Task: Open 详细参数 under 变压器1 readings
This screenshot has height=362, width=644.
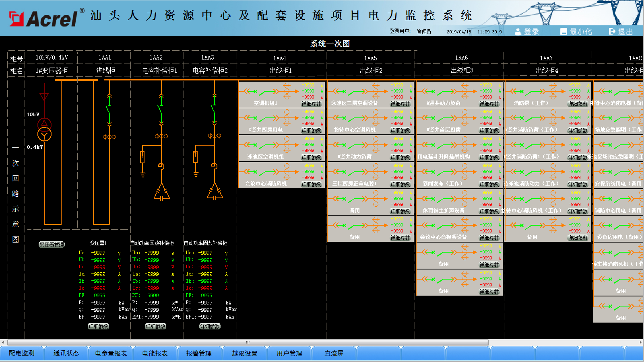Action: pos(99,326)
